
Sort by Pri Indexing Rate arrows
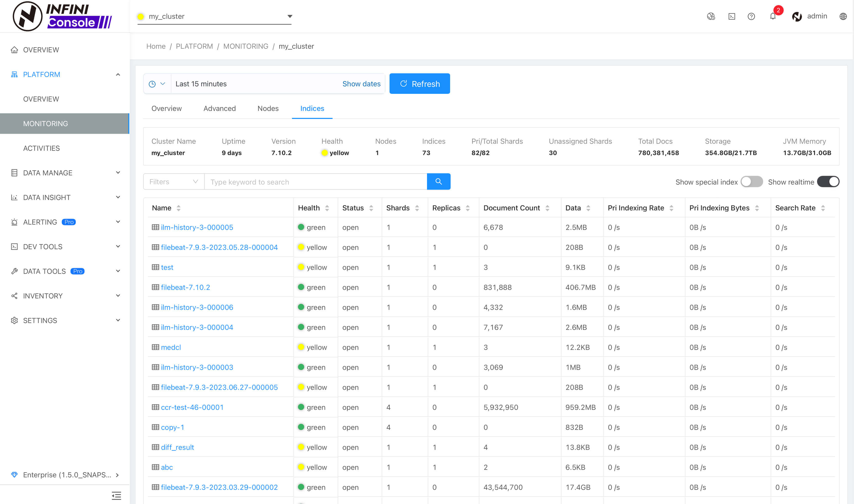pyautogui.click(x=672, y=208)
